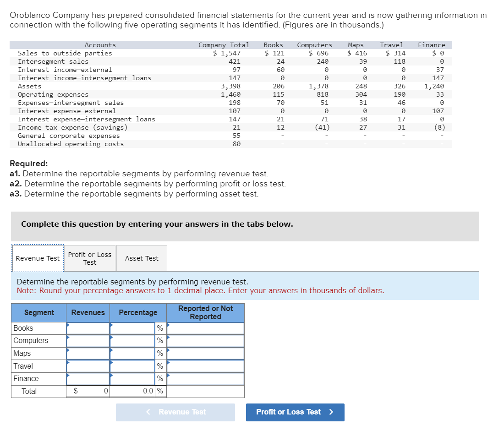Switch to the Asset Test tab
504x447 pixels.
pyautogui.click(x=141, y=258)
